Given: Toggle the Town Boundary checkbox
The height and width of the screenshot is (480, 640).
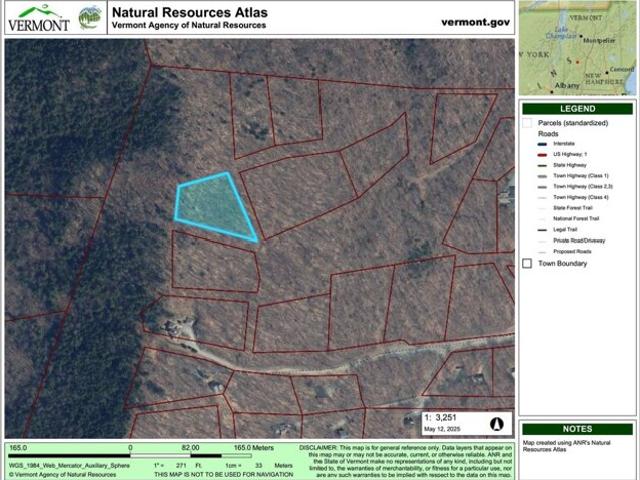Looking at the screenshot, I should (527, 264).
